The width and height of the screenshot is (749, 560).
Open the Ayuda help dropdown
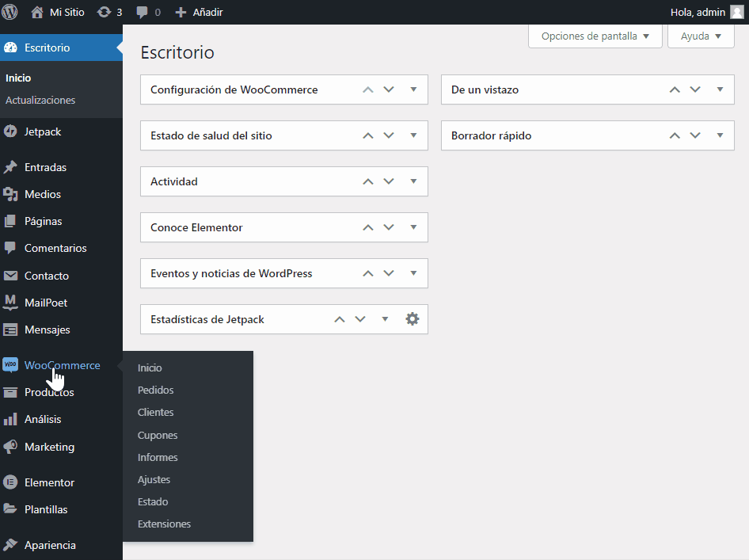pos(701,36)
